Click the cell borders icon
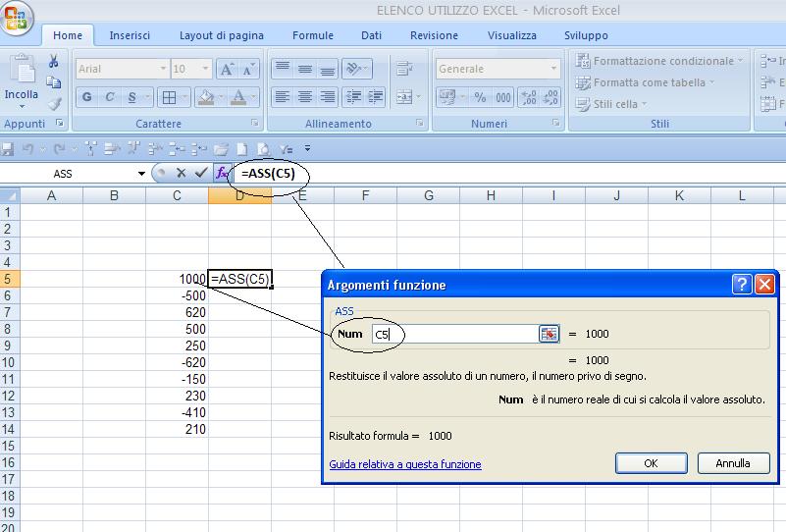The image size is (786, 532). click(170, 97)
